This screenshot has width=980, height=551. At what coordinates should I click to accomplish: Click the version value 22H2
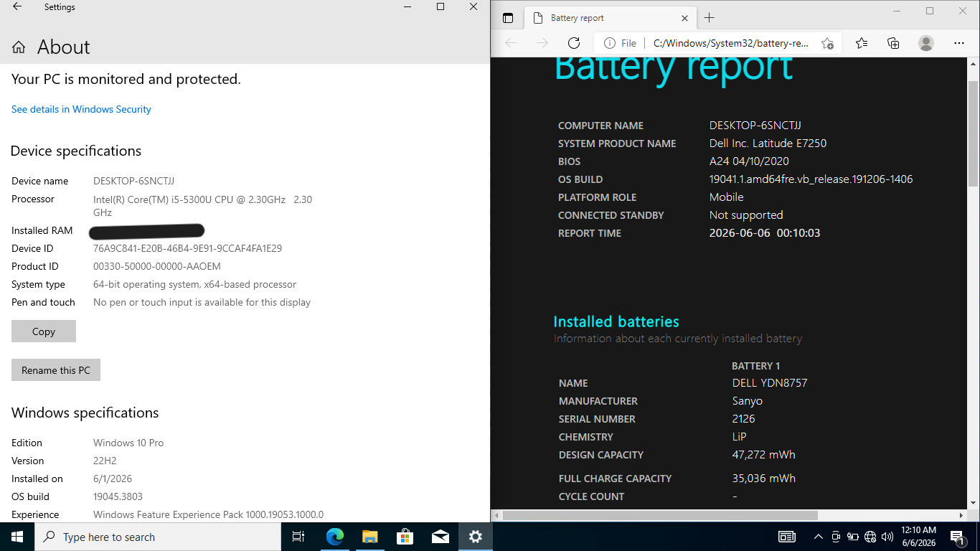click(105, 461)
